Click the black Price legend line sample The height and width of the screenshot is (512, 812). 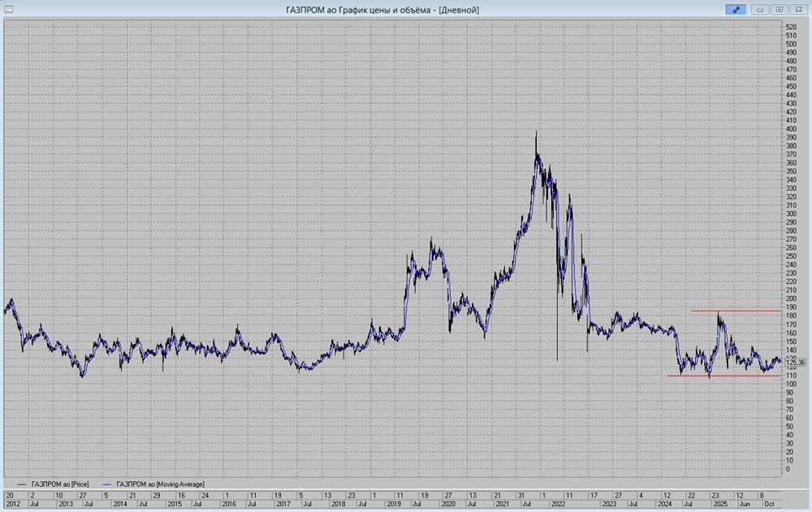21,484
